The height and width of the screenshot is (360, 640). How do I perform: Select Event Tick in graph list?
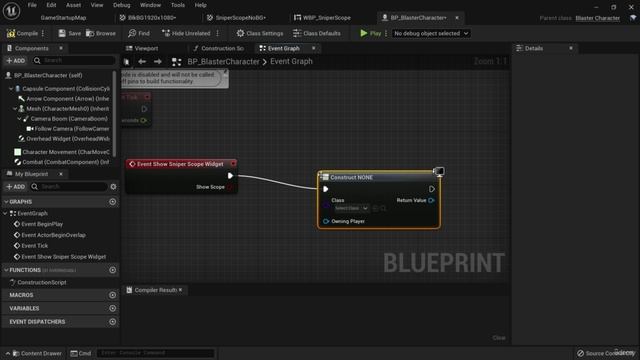click(35, 246)
